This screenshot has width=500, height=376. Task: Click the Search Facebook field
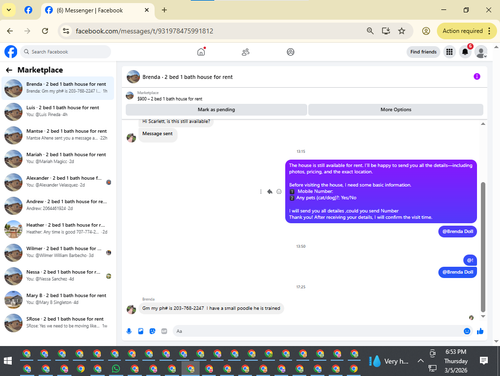coord(66,52)
